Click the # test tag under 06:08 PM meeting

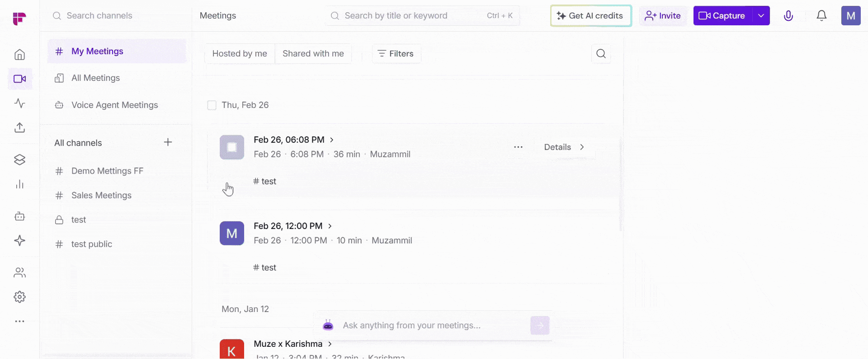pos(264,181)
